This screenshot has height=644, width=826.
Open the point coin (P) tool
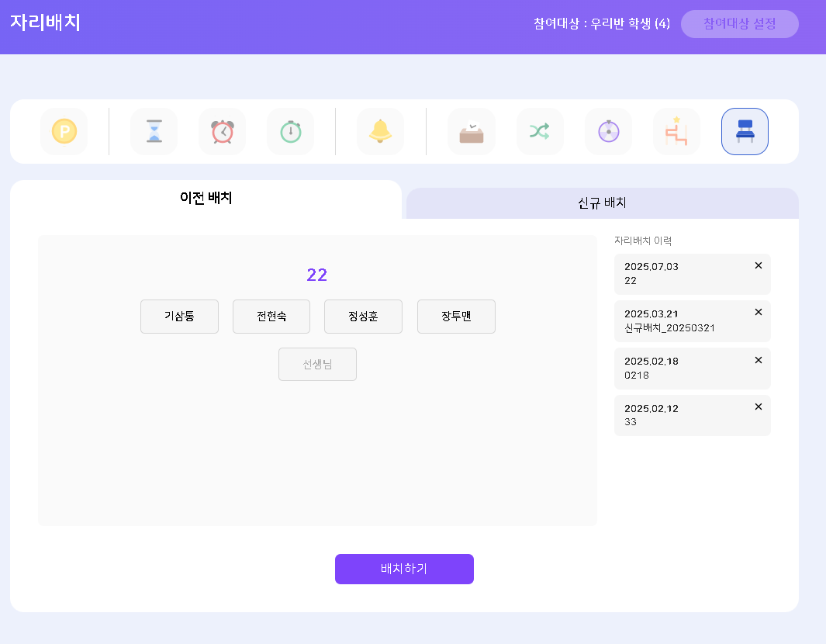(64, 132)
